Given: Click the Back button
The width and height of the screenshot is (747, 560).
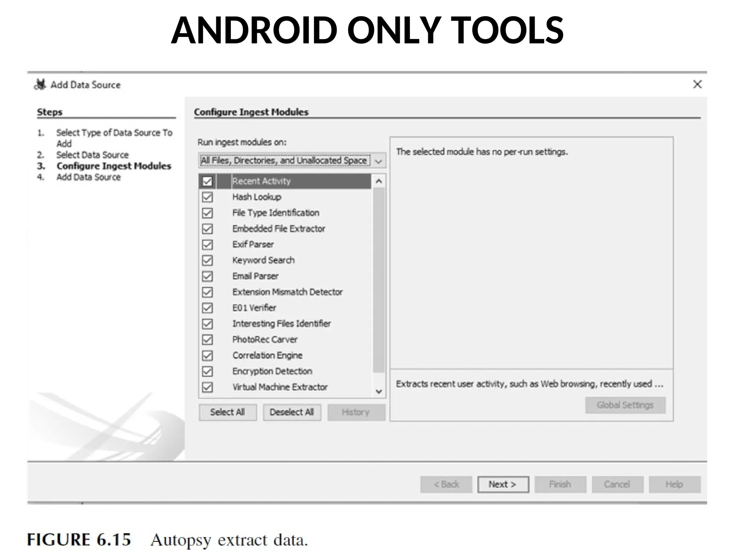Looking at the screenshot, I should 446,485.
